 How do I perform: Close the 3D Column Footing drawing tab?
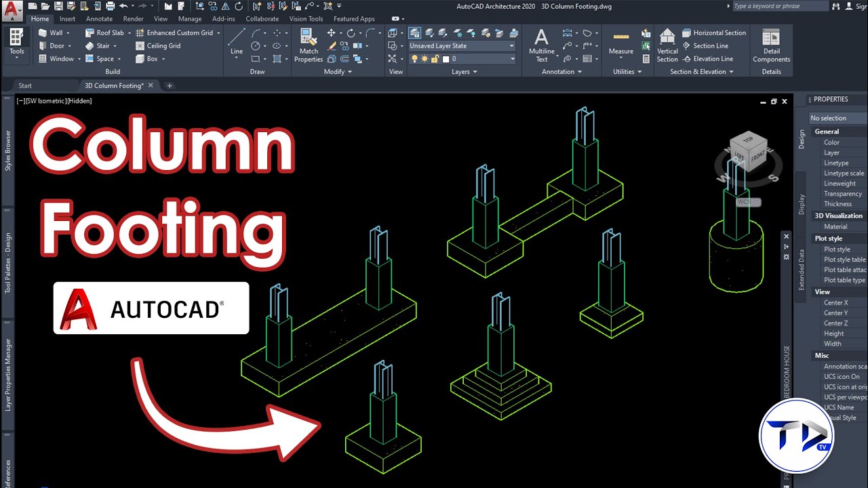tap(151, 85)
